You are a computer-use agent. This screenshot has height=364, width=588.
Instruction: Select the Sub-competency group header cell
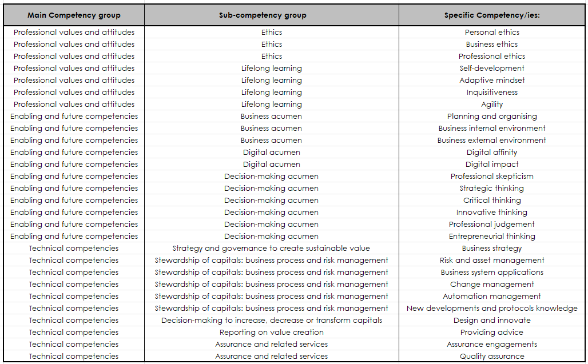(271, 15)
